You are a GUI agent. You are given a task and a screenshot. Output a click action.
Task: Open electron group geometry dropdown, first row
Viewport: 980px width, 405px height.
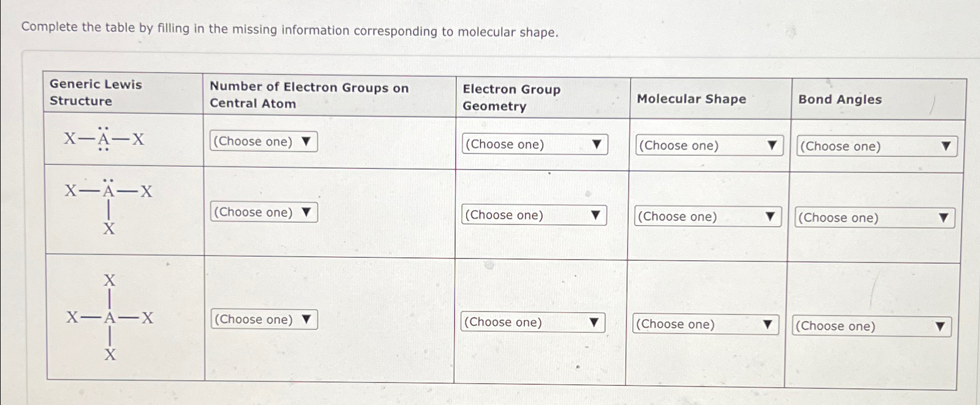click(x=535, y=144)
